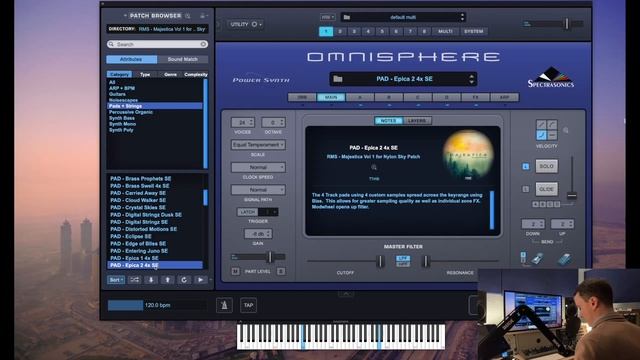
Task: Select the Sound Match tab
Action: [182, 59]
